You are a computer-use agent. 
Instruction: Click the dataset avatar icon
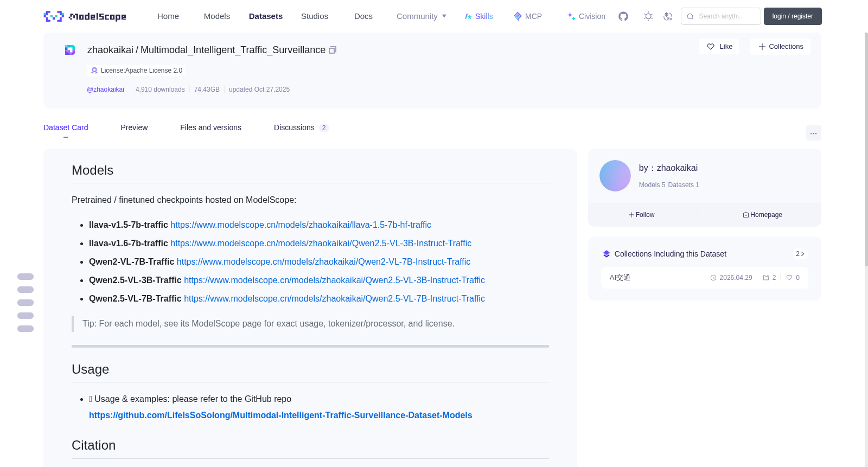(x=70, y=50)
